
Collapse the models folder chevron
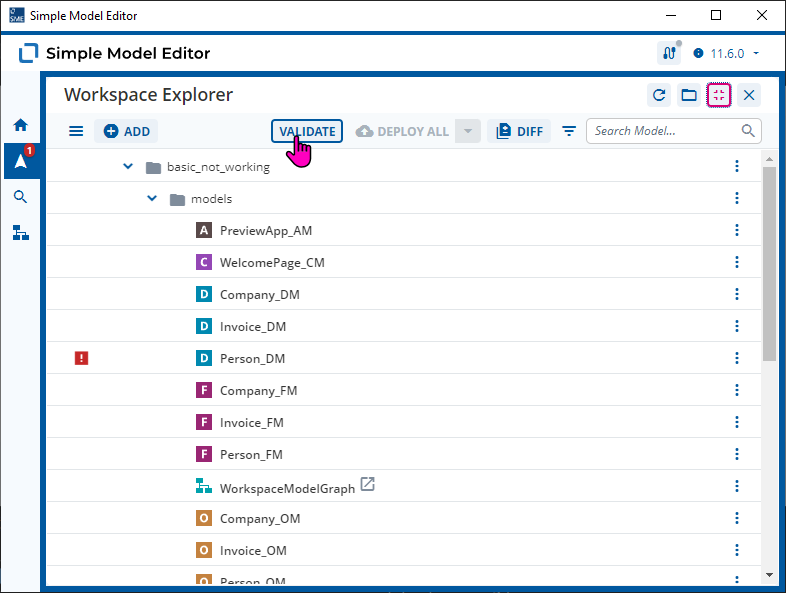coord(152,198)
